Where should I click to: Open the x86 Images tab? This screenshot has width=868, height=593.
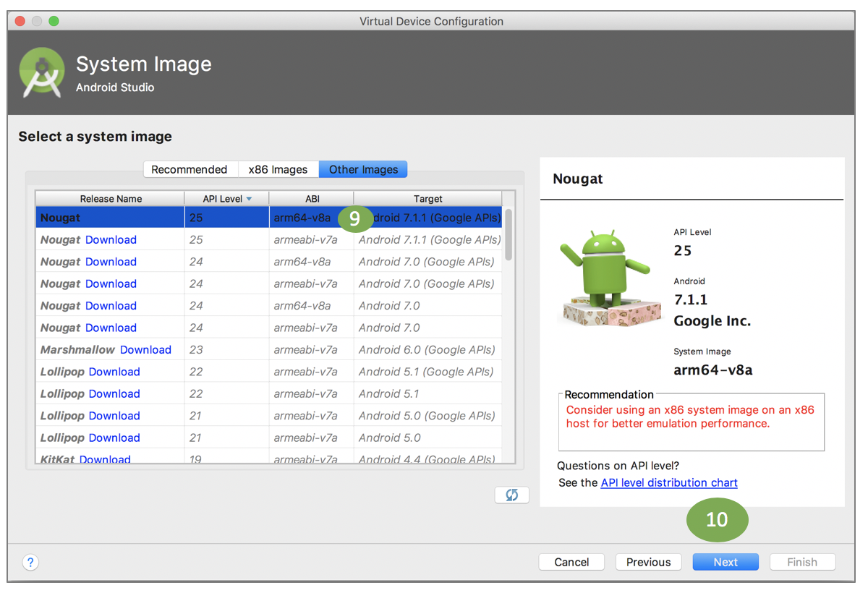pos(278,169)
